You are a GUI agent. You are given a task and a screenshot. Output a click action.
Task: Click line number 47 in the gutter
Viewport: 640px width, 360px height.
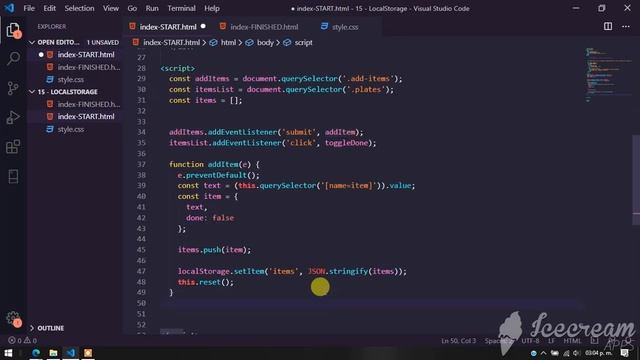[x=141, y=271]
